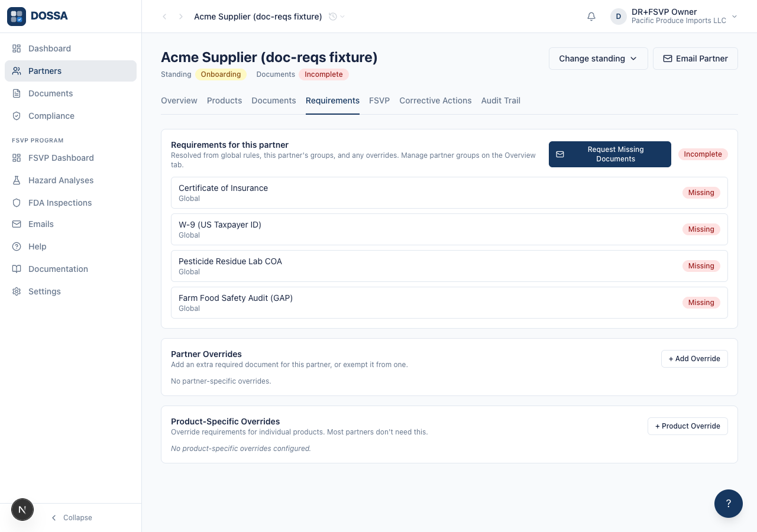
Task: Open notifications bell
Action: 591,17
